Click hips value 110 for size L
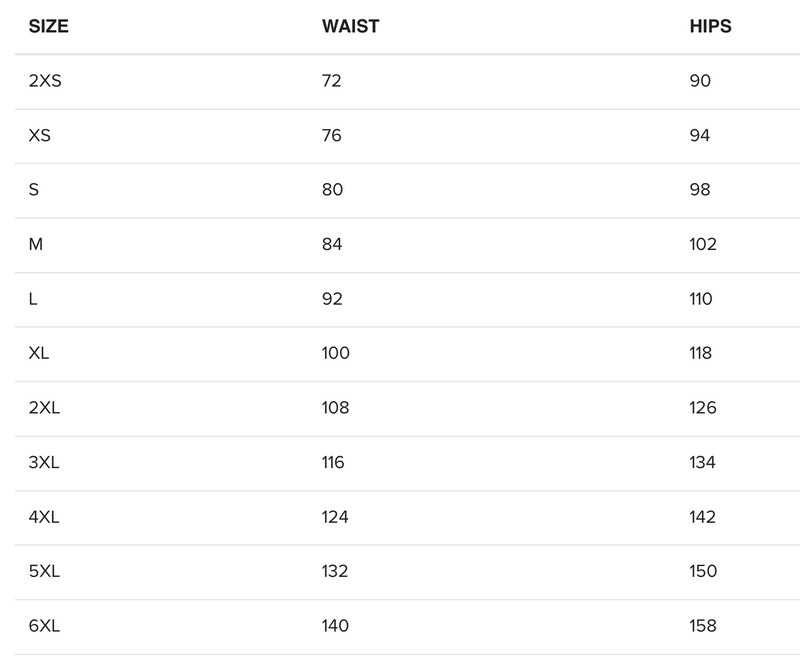Screen dimensions: 800x672 click(701, 298)
